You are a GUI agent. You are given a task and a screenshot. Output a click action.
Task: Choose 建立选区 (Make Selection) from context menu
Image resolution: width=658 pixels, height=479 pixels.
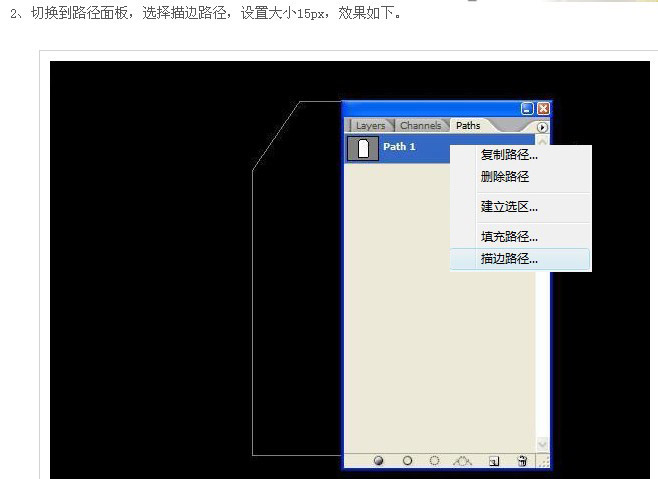click(x=509, y=207)
